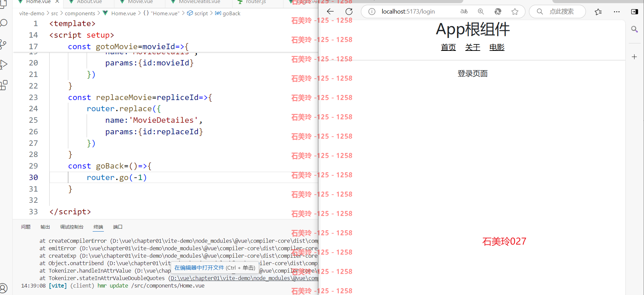Open the 电影 link on the page
This screenshot has height=295, width=644.
click(497, 47)
